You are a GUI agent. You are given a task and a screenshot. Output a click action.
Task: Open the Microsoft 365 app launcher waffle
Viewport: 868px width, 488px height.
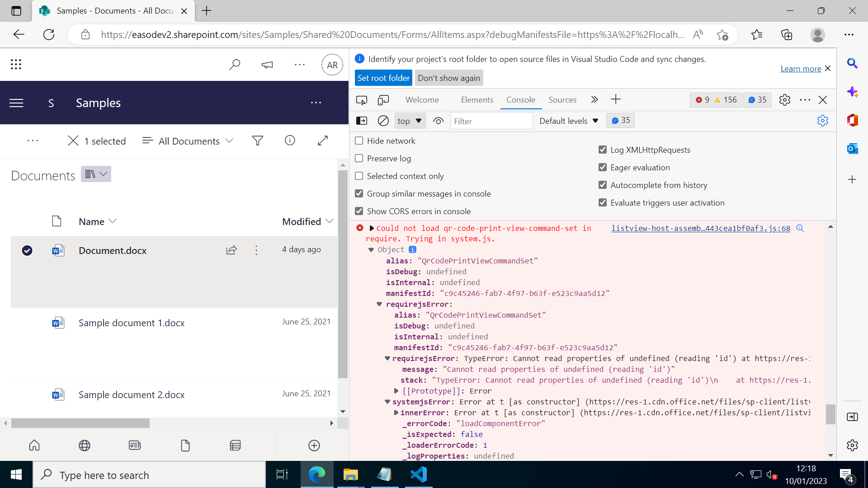pyautogui.click(x=16, y=64)
